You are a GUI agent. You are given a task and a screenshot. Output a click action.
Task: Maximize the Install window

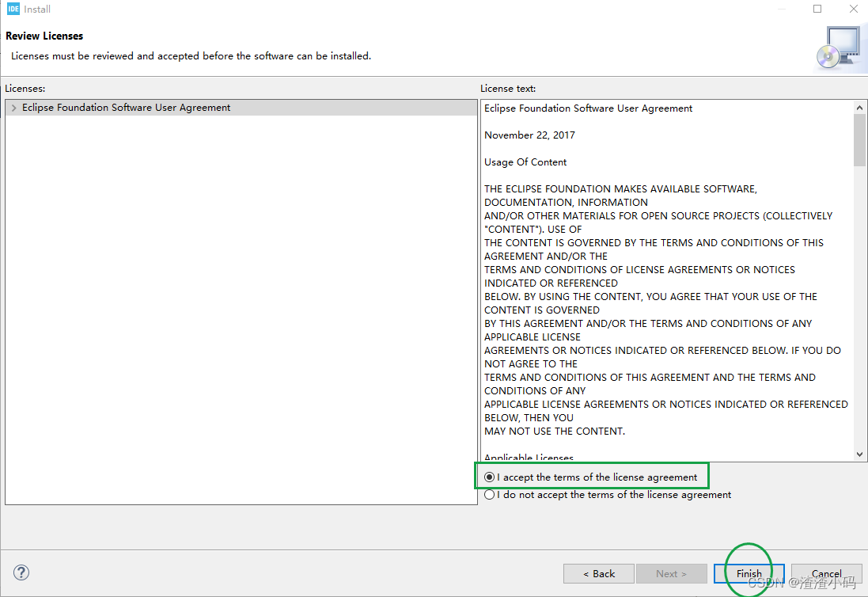[817, 9]
